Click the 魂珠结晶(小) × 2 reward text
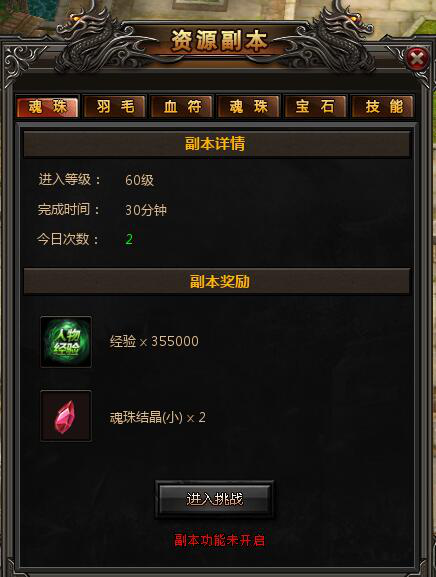Screen dimensions: 436x577 tap(157, 418)
